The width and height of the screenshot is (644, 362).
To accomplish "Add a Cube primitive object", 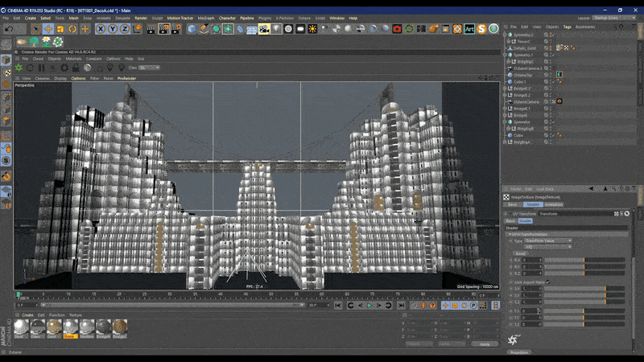I will (x=192, y=29).
